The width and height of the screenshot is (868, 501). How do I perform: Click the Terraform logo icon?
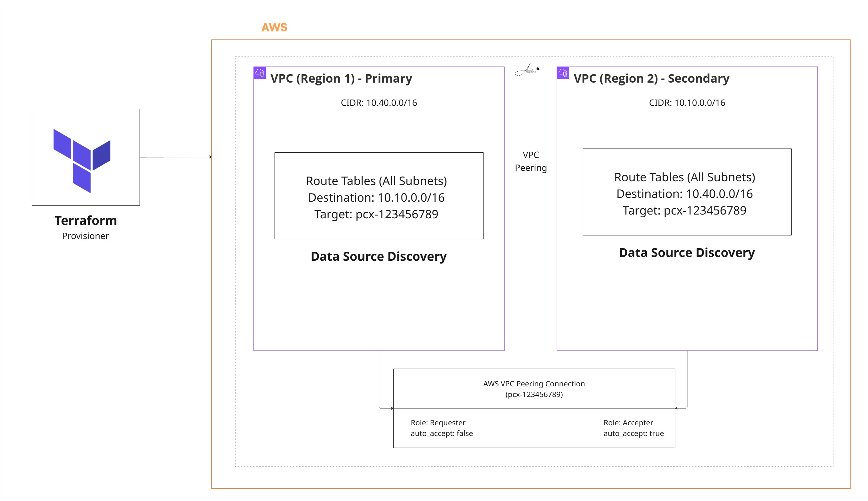click(x=82, y=161)
